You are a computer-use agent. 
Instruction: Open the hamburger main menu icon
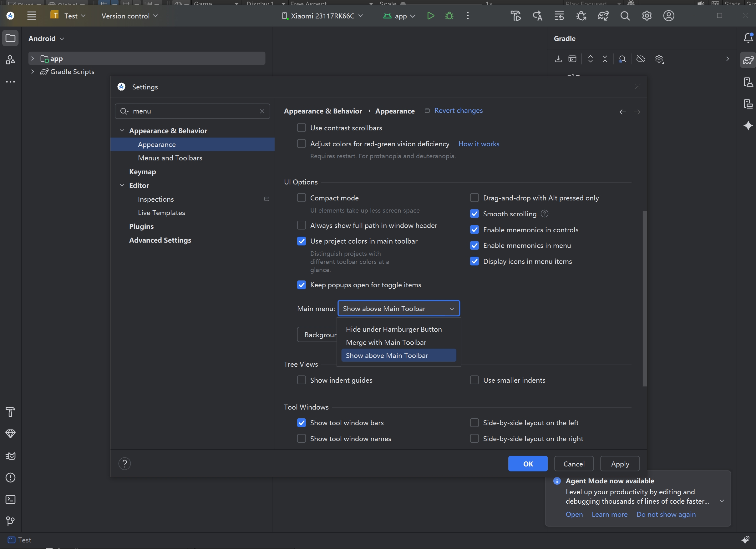click(x=32, y=16)
